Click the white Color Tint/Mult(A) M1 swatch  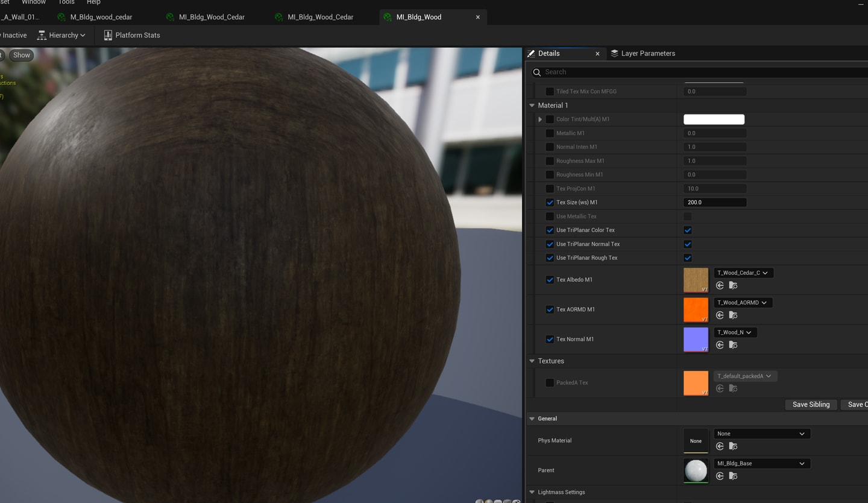pos(714,119)
